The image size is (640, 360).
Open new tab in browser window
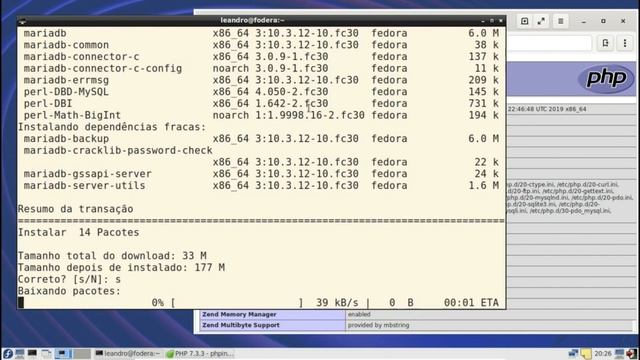[524, 21]
